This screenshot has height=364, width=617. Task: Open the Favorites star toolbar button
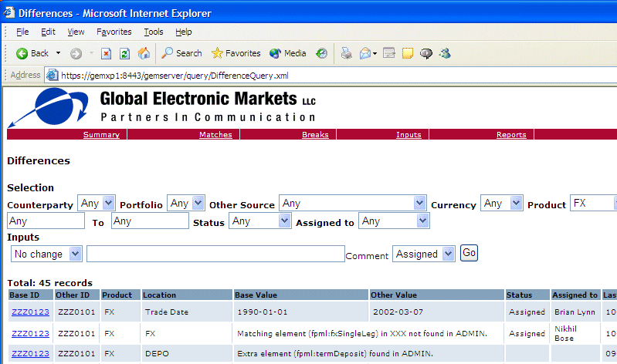point(236,53)
